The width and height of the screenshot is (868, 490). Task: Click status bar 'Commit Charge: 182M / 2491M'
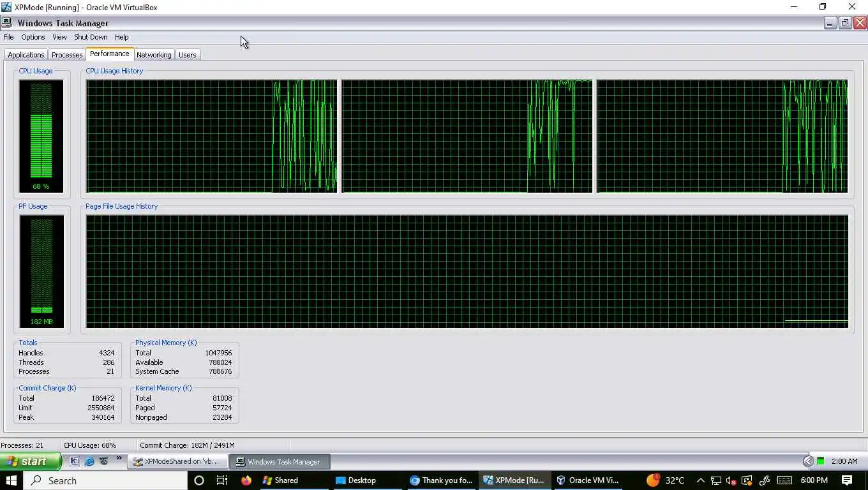188,445
